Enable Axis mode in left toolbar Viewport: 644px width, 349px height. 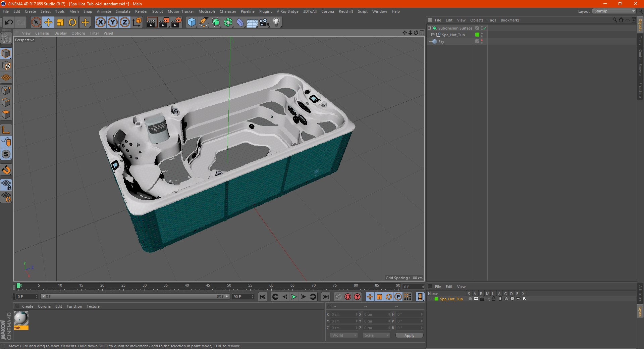point(6,130)
